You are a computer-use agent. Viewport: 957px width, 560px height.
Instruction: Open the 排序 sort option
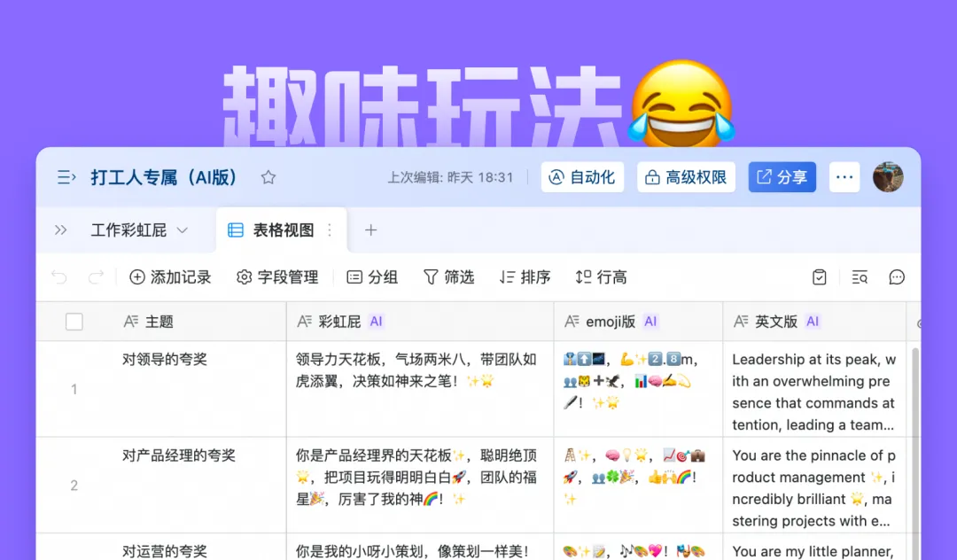point(525,277)
